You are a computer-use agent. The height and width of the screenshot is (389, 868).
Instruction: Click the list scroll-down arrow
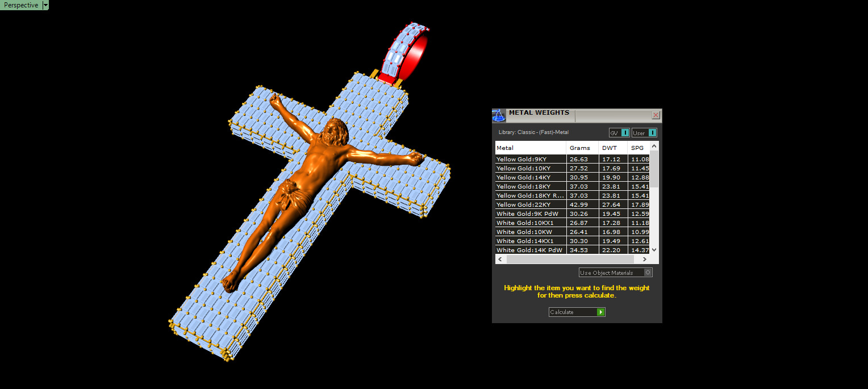point(654,249)
